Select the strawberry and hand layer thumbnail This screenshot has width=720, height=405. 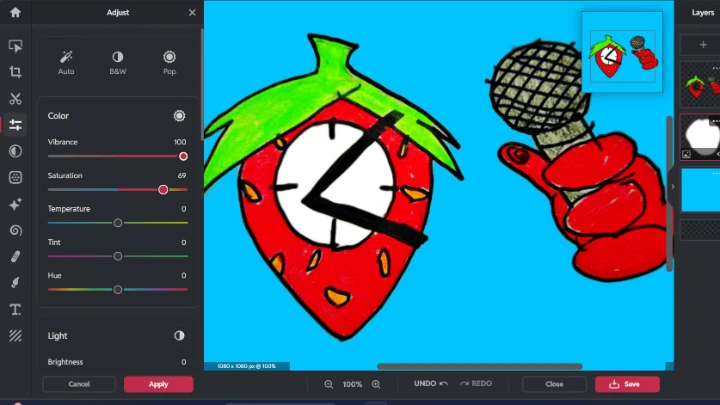[x=701, y=85]
